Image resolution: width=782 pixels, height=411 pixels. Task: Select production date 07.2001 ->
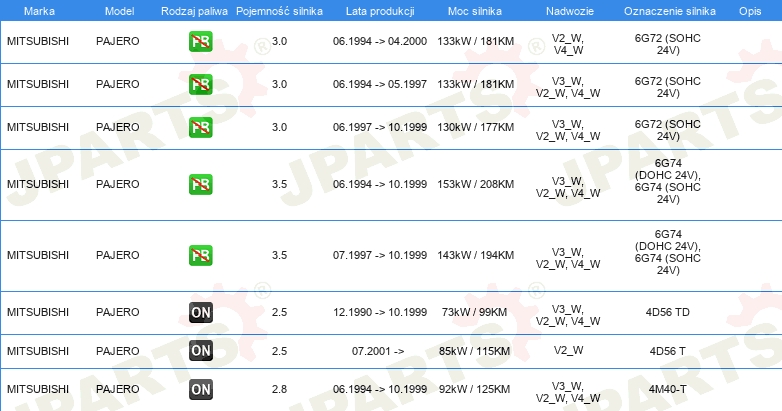coord(378,351)
